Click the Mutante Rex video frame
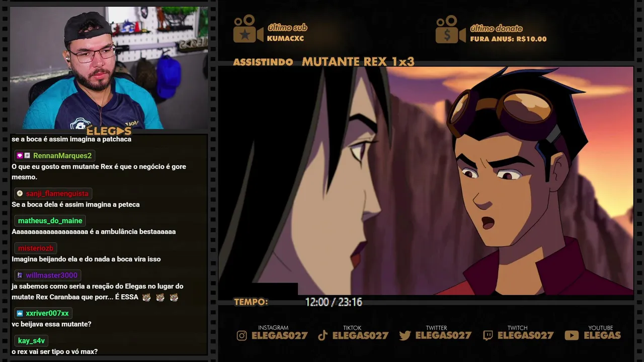 point(426,180)
